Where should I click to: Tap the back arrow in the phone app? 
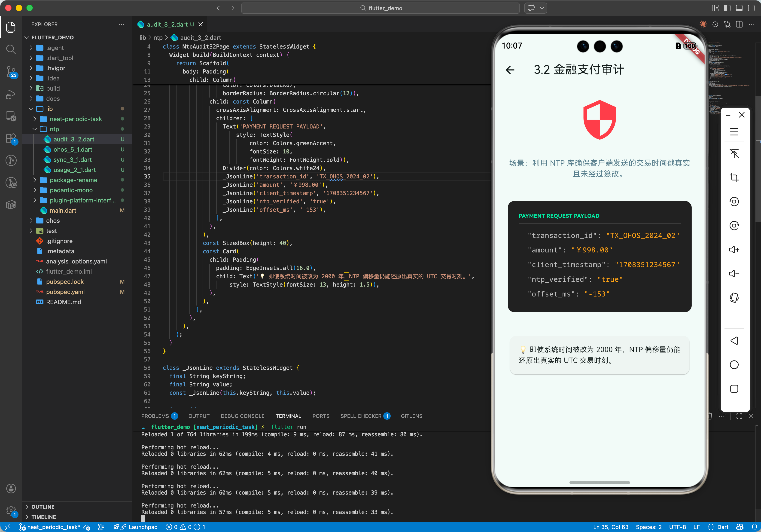510,70
